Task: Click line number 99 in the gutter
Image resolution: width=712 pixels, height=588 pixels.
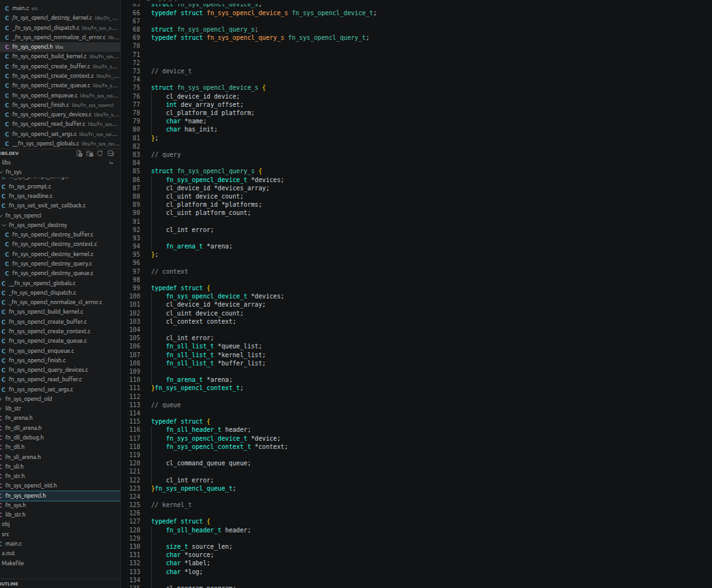Action: pyautogui.click(x=136, y=288)
